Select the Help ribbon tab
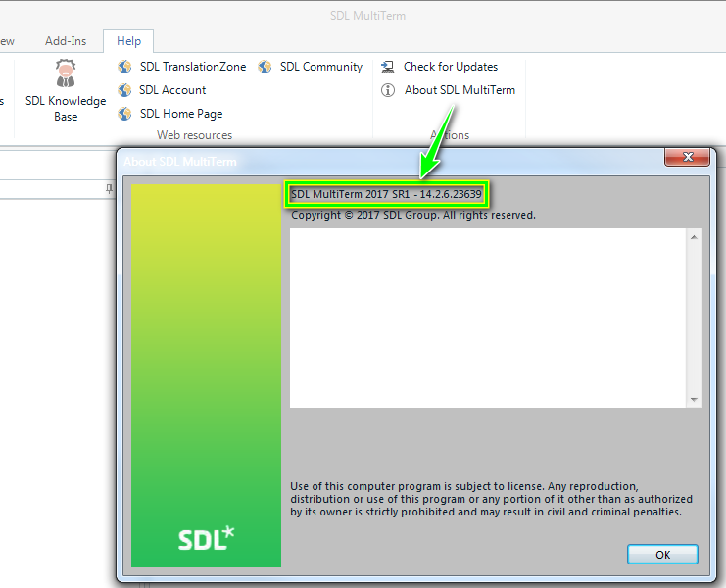 (x=128, y=41)
